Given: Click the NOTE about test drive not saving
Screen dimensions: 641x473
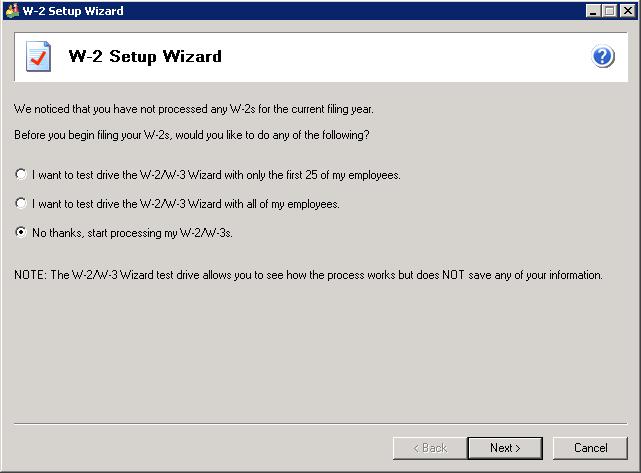Looking at the screenshot, I should (x=308, y=275).
